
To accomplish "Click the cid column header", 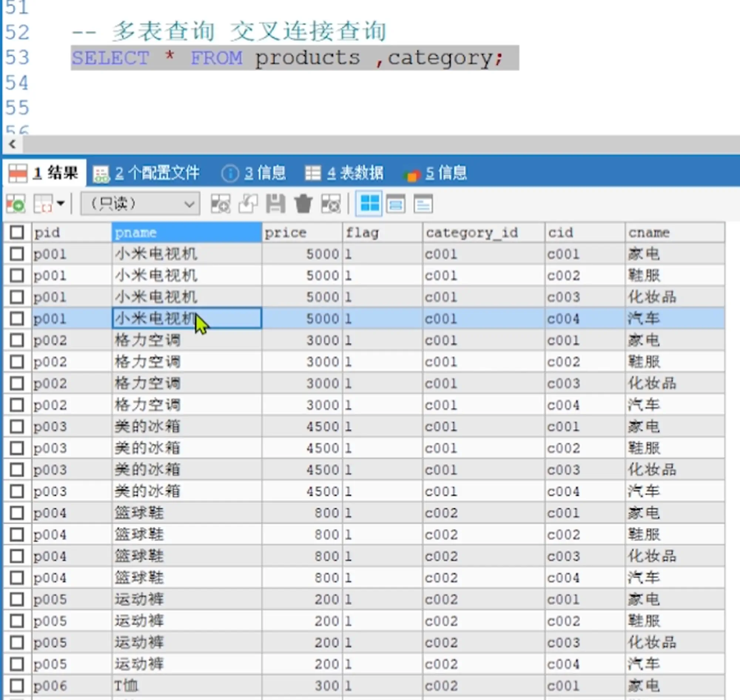I will (585, 232).
